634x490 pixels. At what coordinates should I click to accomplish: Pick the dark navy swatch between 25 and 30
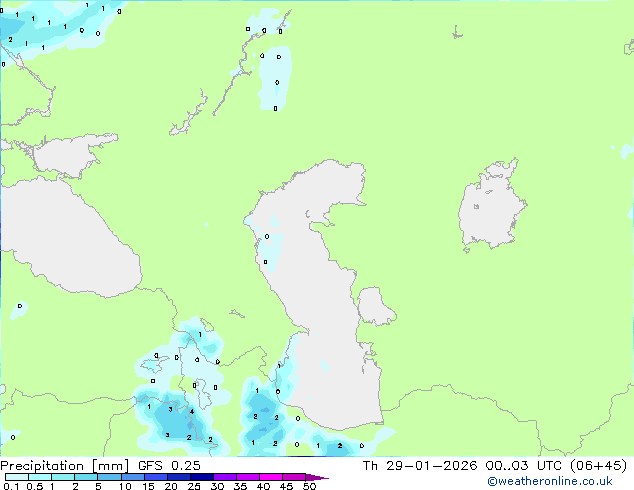tap(201, 477)
